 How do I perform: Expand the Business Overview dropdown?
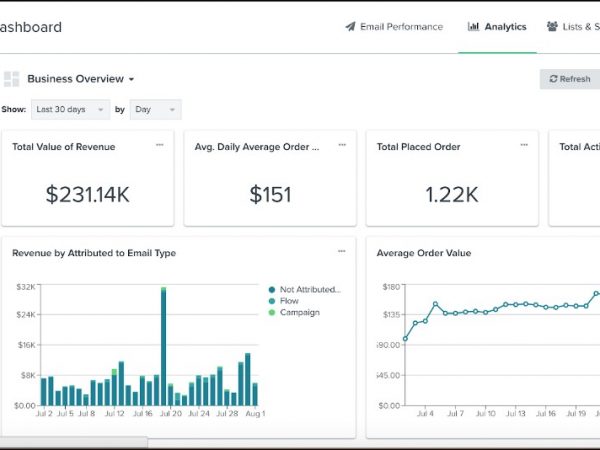[80, 79]
